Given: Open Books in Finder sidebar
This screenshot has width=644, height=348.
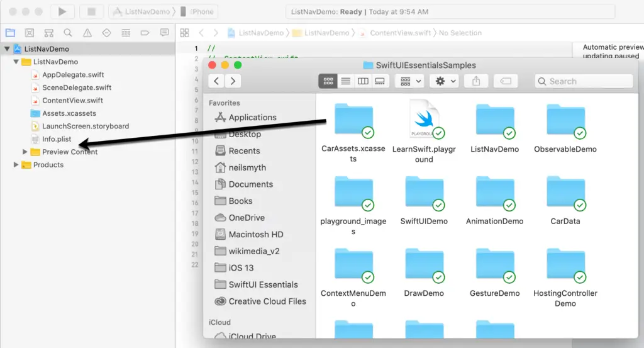Looking at the screenshot, I should [234, 201].
